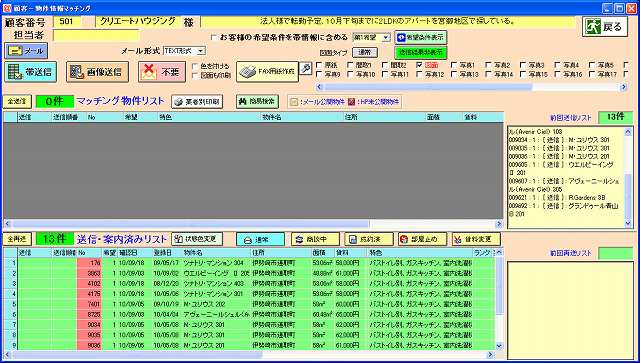Check the 写真3 checkbox
Viewport: 640px width, 363px height.
pyautogui.click(x=523, y=65)
